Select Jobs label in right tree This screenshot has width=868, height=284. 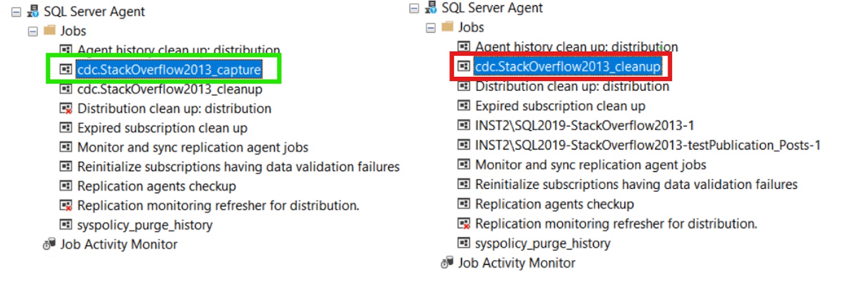471,27
